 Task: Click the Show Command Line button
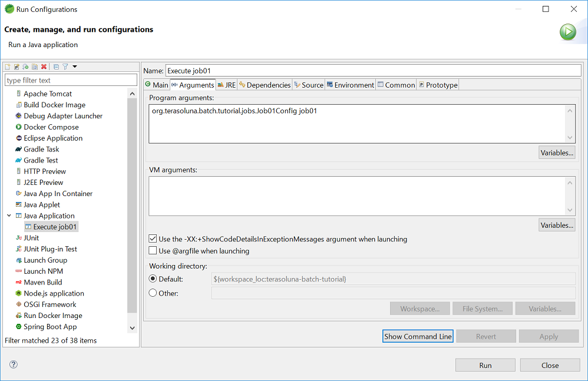418,336
